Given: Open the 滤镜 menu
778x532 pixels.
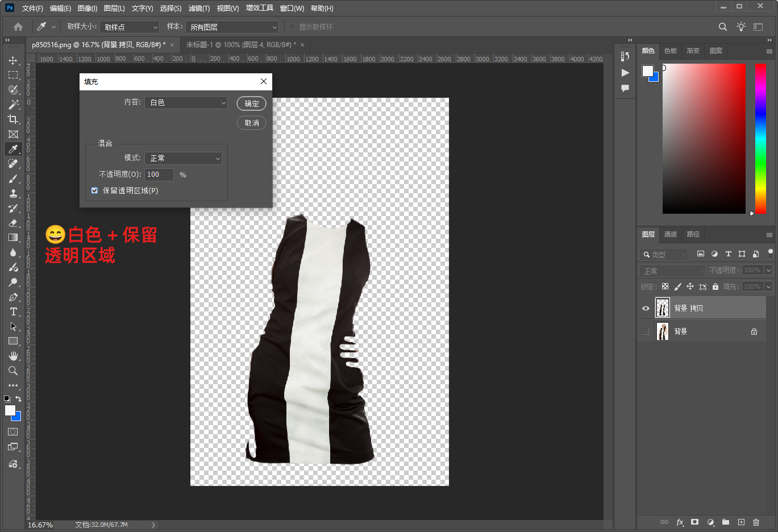Looking at the screenshot, I should 199,8.
